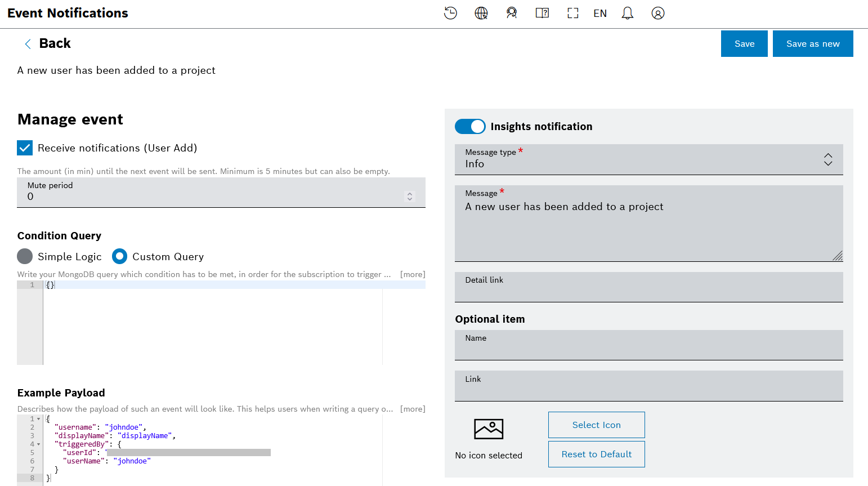This screenshot has width=868, height=486.
Task: Open the history clock icon
Action: pos(450,13)
